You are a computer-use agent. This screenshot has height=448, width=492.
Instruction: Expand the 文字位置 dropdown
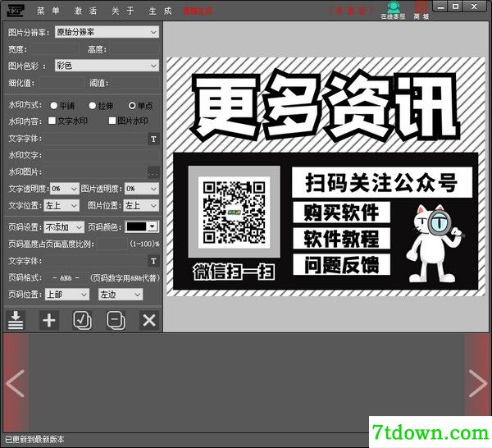[x=61, y=206]
